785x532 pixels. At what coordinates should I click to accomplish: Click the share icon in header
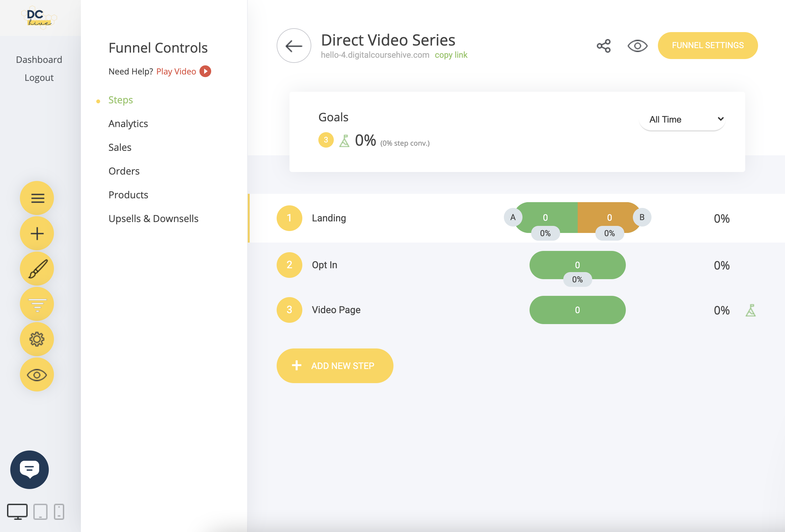pos(603,46)
